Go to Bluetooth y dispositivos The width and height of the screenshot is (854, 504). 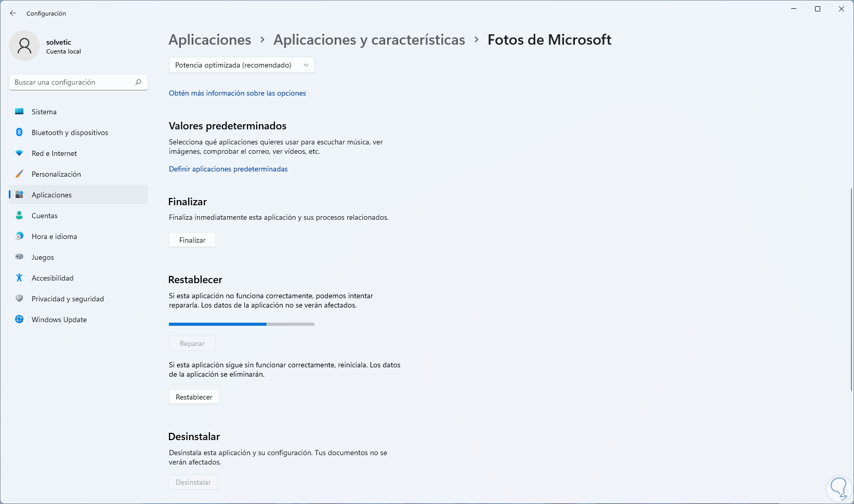click(x=78, y=132)
